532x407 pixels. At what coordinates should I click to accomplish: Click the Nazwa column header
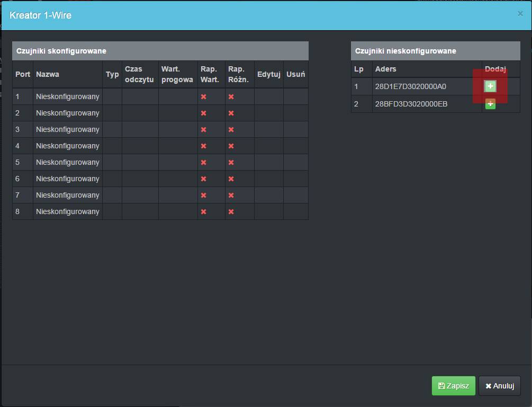coord(48,74)
